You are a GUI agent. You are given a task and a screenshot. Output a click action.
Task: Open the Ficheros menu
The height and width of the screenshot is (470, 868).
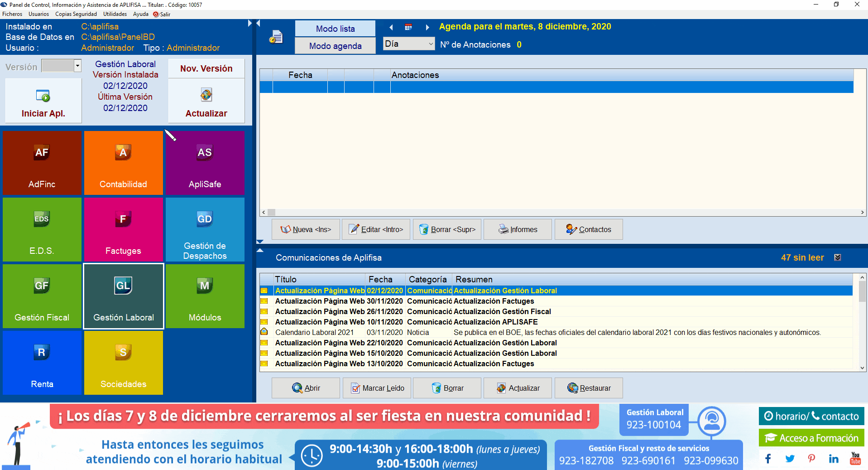[x=12, y=14]
